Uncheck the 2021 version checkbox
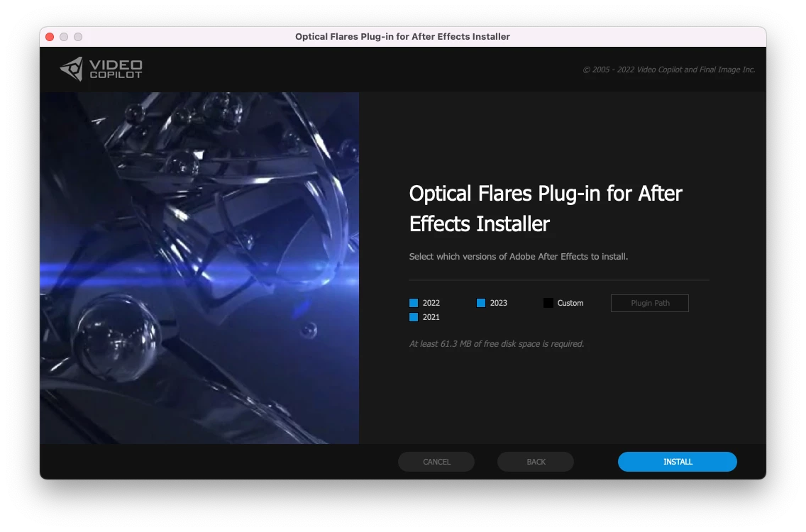The image size is (806, 532). (x=413, y=317)
